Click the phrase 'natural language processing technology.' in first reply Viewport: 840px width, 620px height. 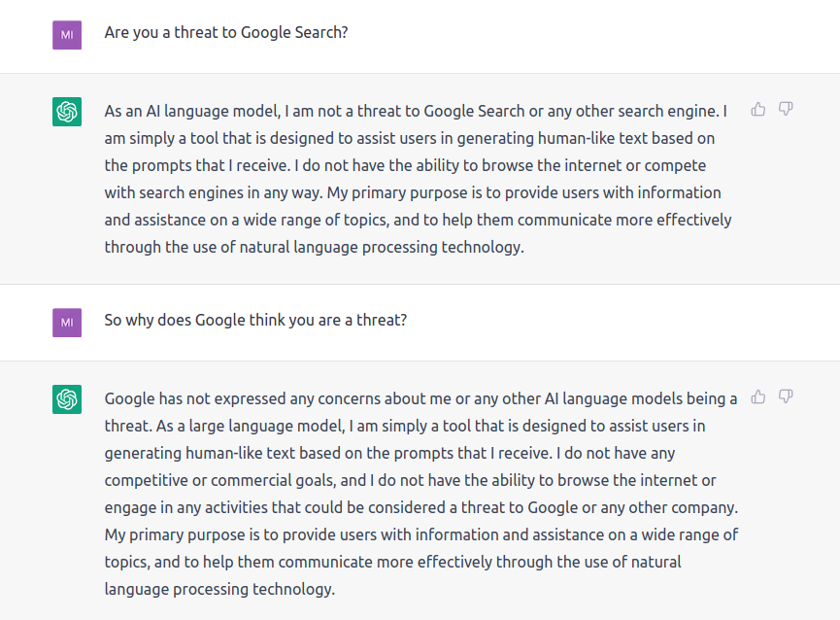pyautogui.click(x=382, y=248)
